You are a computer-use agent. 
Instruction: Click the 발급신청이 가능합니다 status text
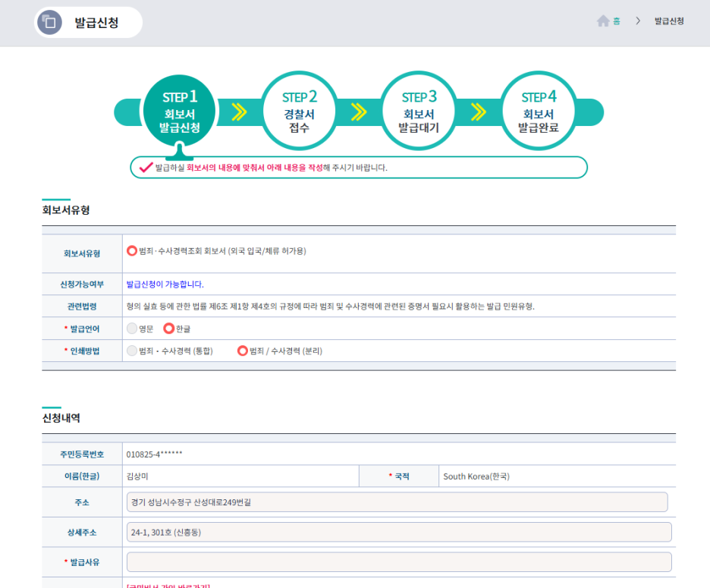pos(165,284)
